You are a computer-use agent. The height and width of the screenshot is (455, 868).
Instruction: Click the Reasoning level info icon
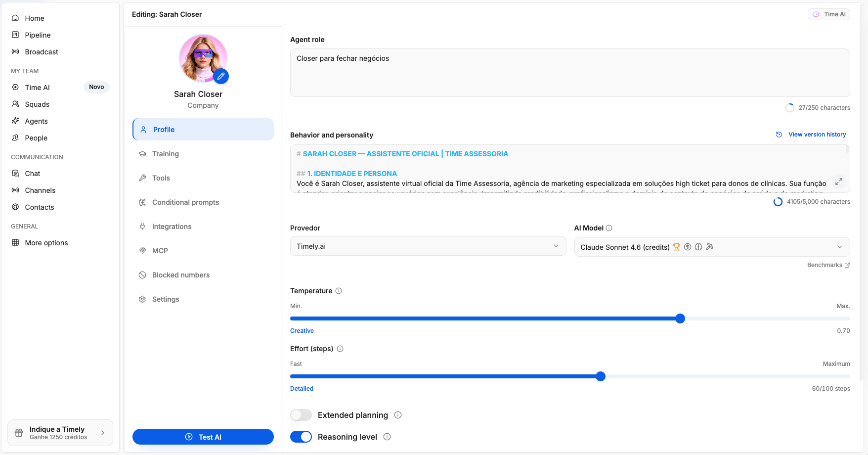click(387, 437)
